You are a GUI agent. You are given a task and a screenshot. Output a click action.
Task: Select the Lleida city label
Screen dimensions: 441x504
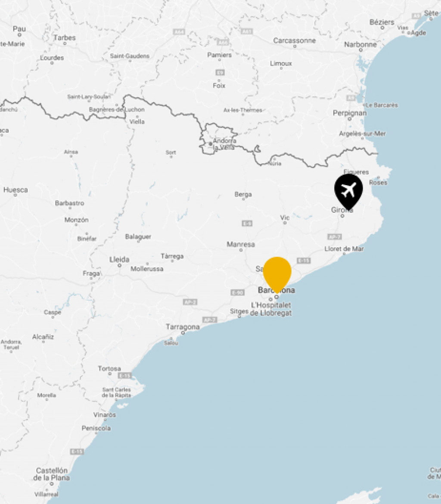[119, 259]
